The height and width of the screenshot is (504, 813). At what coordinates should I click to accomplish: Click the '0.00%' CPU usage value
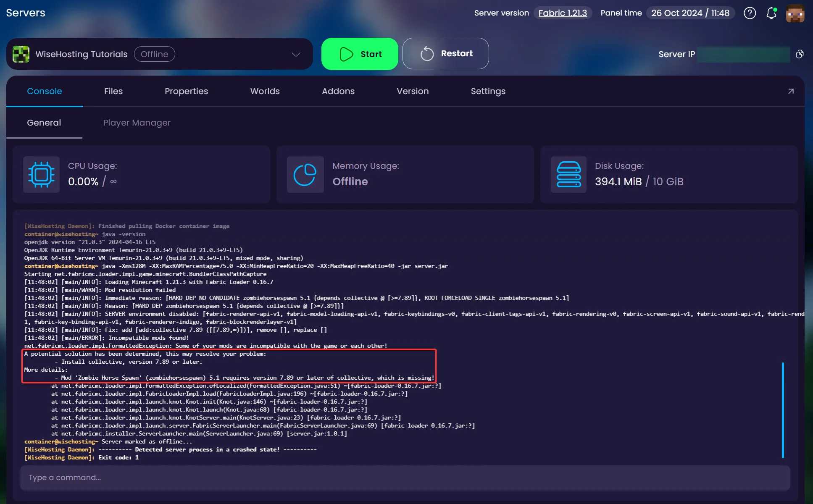point(83,181)
